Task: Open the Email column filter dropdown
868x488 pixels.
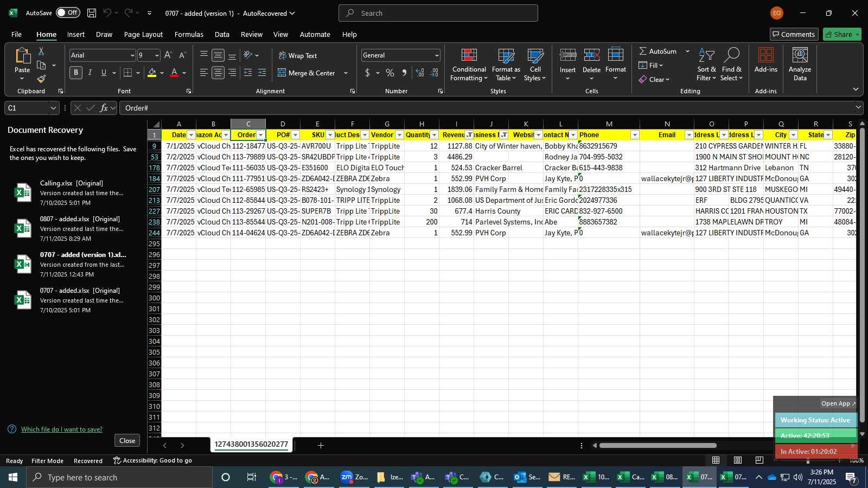Action: tap(689, 135)
